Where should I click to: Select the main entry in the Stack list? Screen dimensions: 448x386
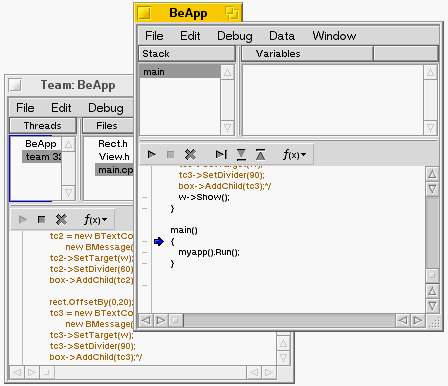[180, 72]
